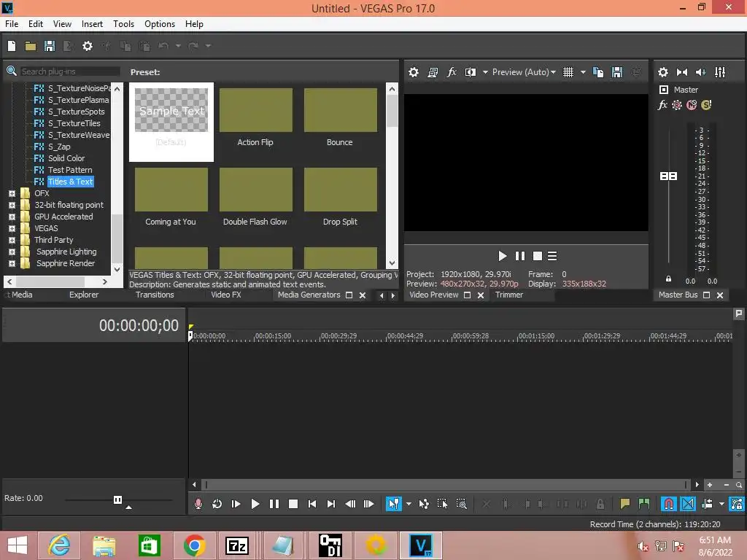
Task: Save snapshot to file icon in preview
Action: [617, 72]
